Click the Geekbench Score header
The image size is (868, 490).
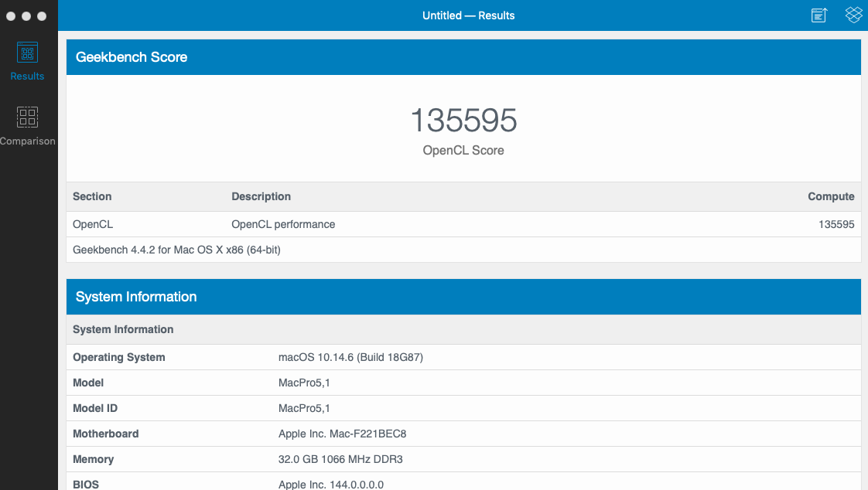463,57
